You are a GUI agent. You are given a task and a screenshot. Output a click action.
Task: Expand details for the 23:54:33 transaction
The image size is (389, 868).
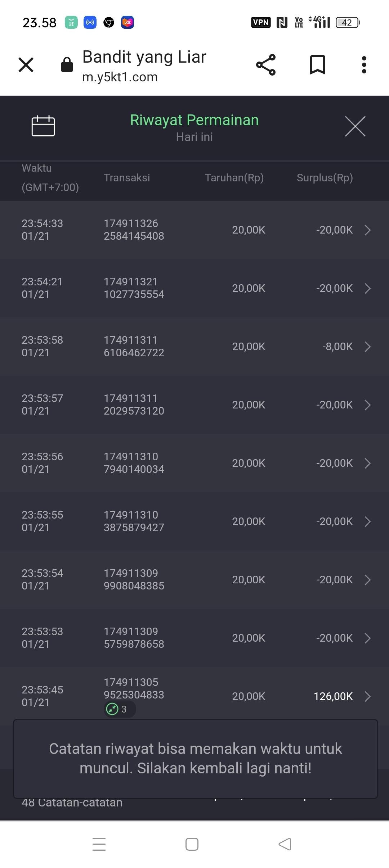point(367,230)
